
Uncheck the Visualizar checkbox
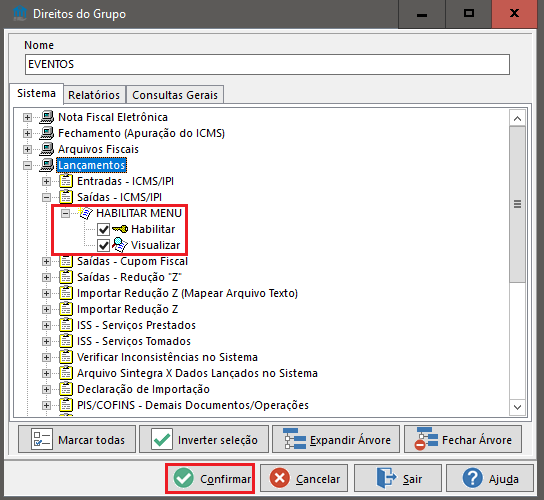(x=103, y=245)
